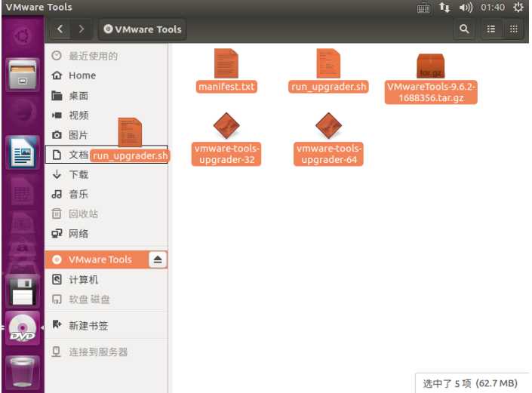532x393 pixels.
Task: Open Floppy Disk (软盘磁盘) in sidebar
Action: 106,299
